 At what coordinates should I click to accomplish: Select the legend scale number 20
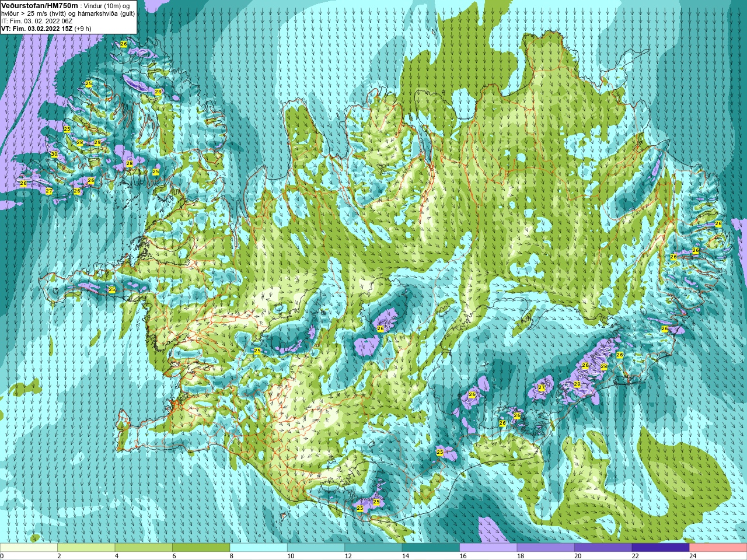tap(578, 556)
